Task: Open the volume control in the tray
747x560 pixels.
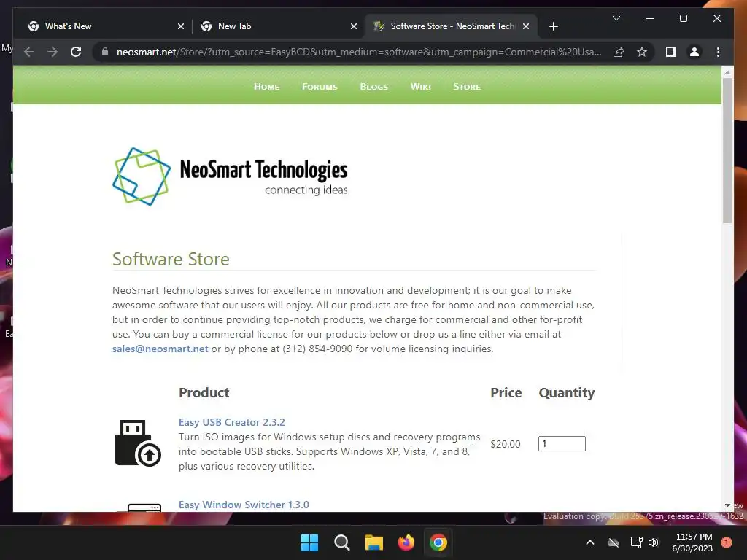Action: [654, 542]
